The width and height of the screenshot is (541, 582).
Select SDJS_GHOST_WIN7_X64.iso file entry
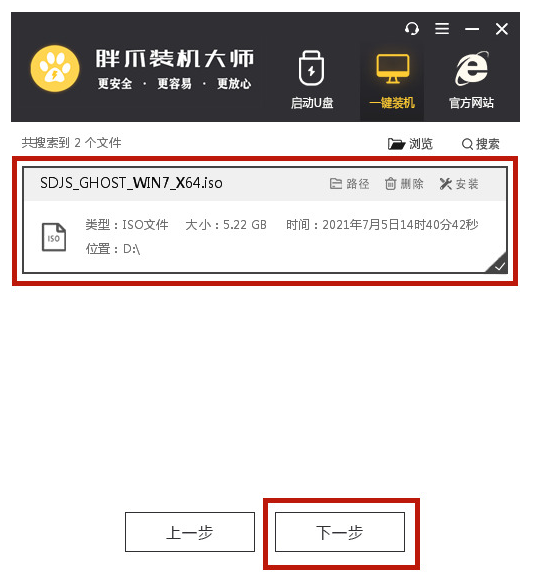265,220
